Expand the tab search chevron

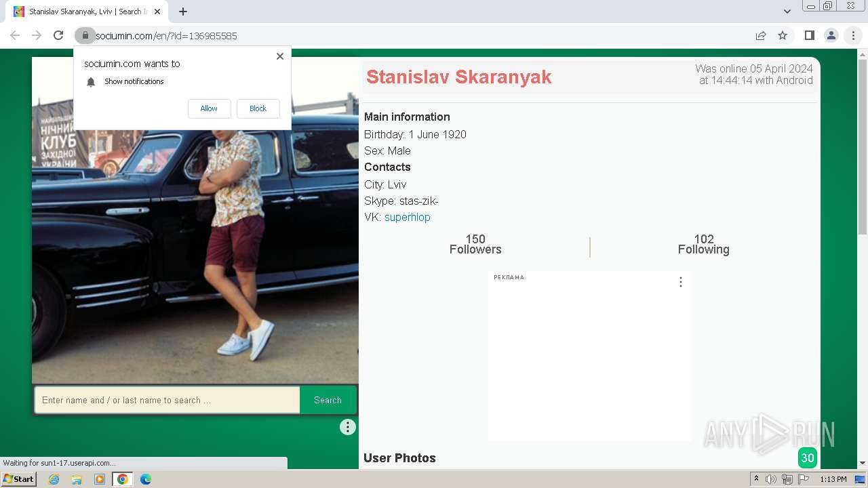tap(787, 12)
